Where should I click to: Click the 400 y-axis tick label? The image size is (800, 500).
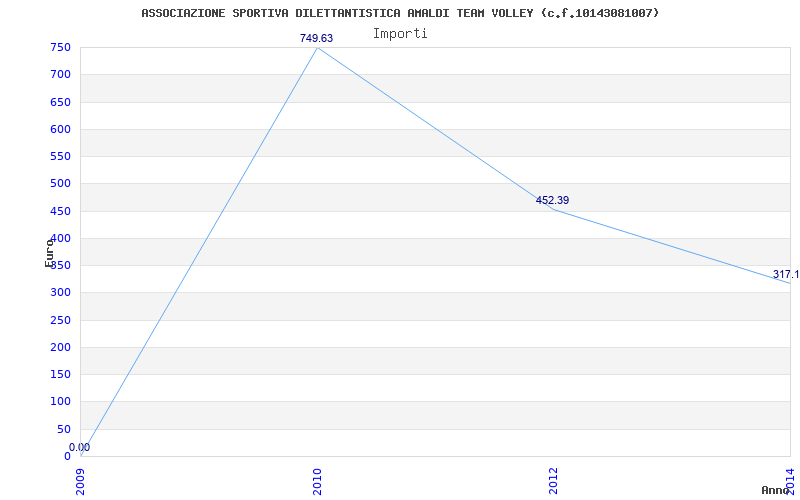click(x=60, y=238)
